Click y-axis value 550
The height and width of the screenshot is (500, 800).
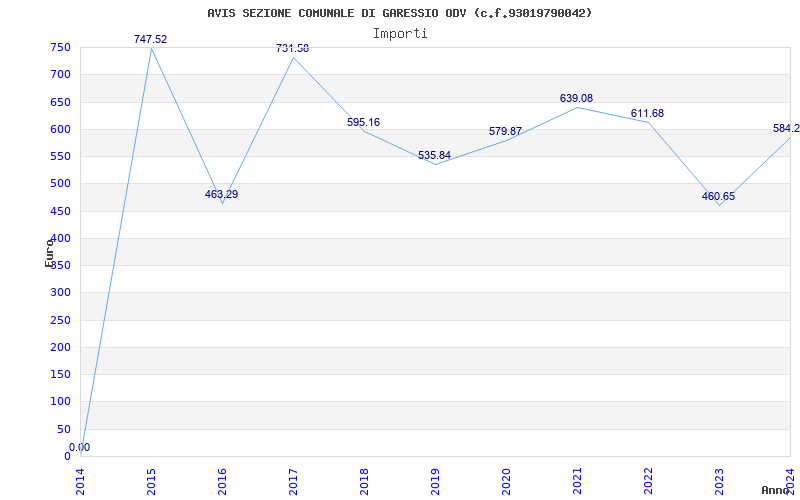(x=60, y=157)
